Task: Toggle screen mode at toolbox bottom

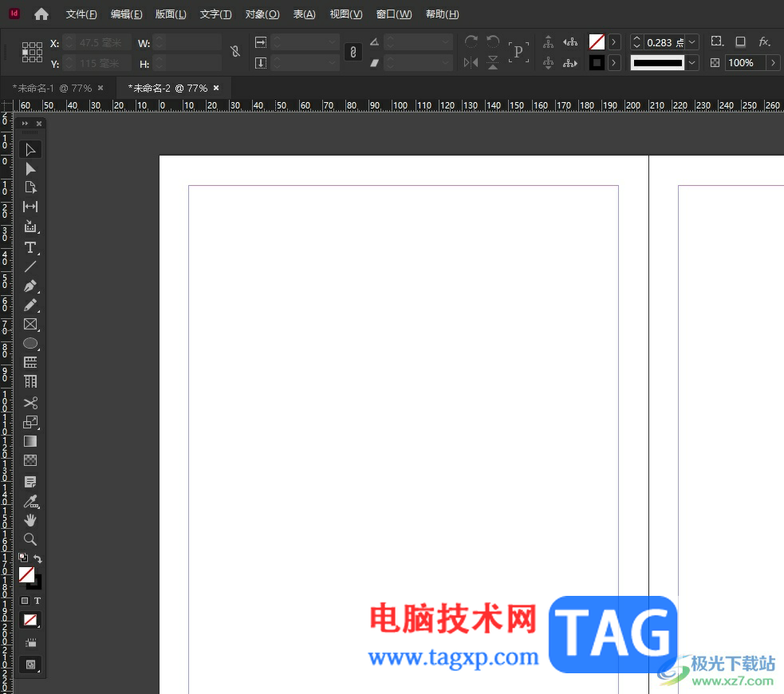Action: 30,664
